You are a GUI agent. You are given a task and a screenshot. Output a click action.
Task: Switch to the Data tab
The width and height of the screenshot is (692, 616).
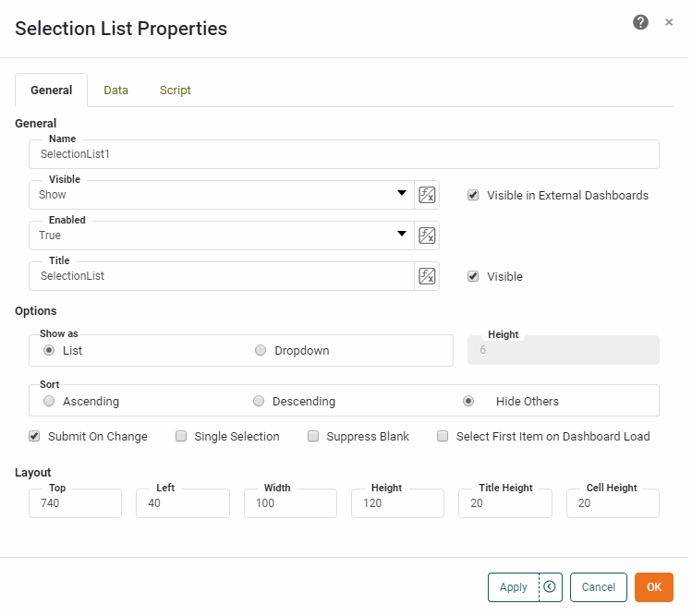[x=115, y=91]
